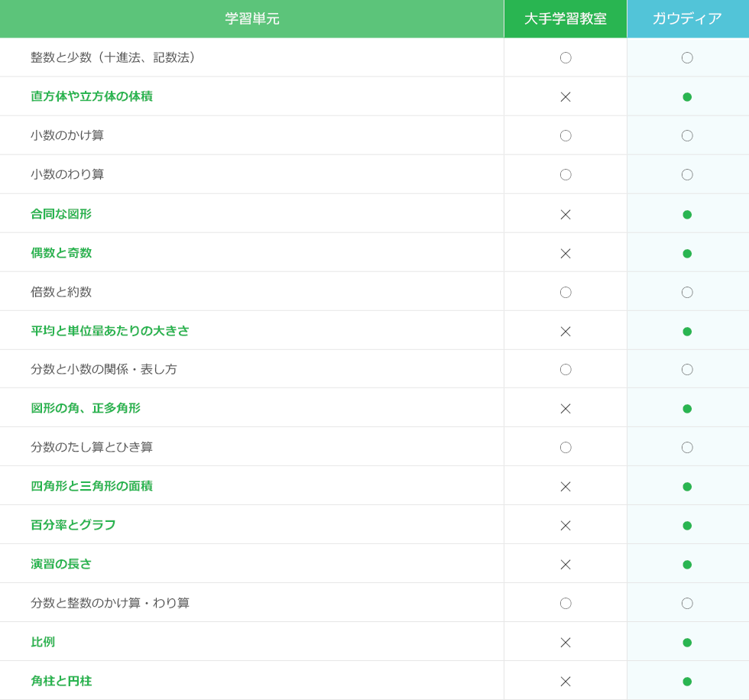This screenshot has height=700, width=749.
Task: Click the 直方体や立方体の体積 unit link
Action: pos(92,96)
